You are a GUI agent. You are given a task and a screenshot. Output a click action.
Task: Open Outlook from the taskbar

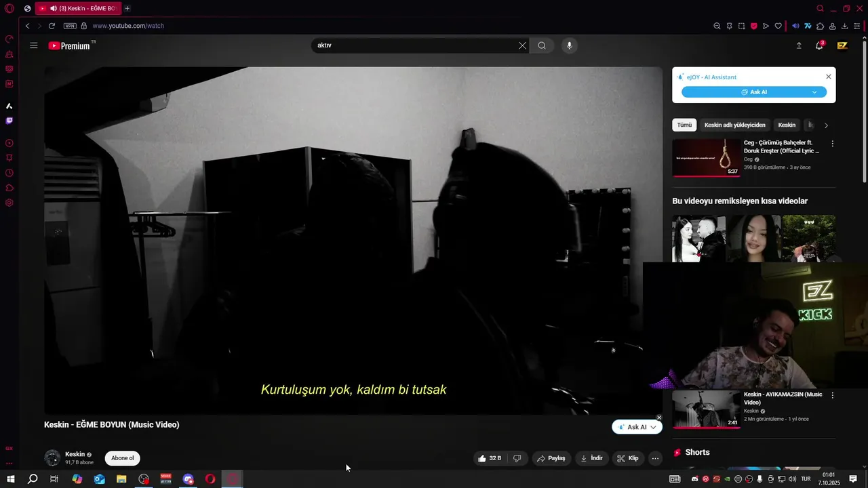pos(100,479)
